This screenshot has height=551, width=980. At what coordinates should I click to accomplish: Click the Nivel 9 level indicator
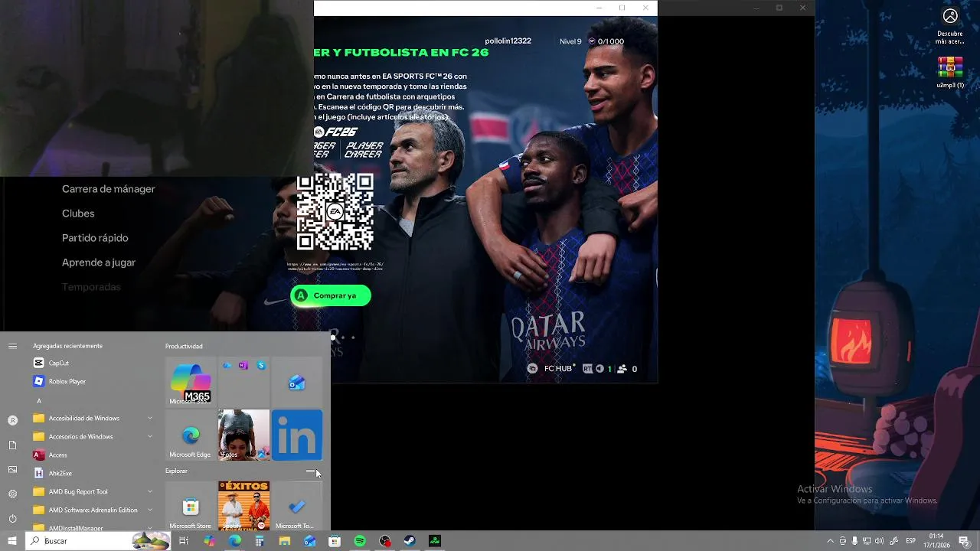(x=570, y=41)
